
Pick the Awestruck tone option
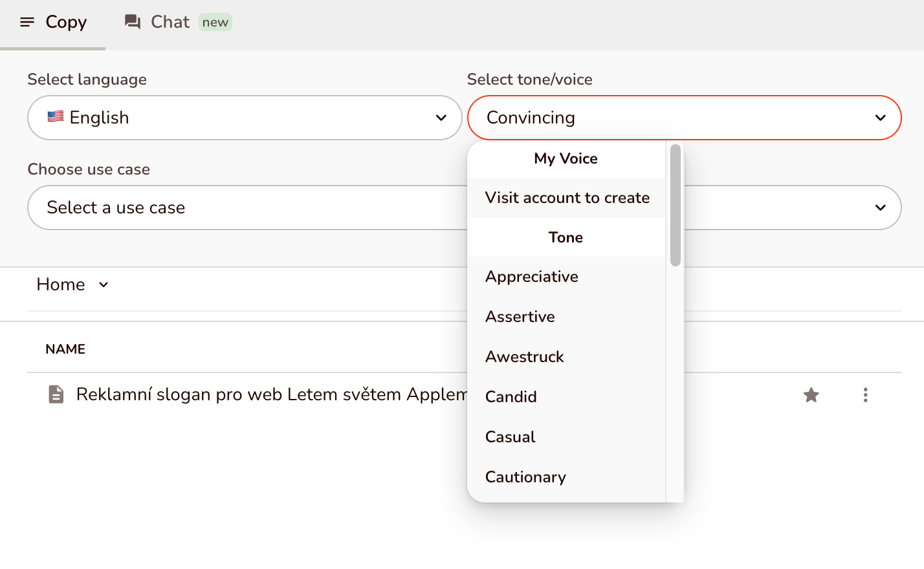pos(525,357)
